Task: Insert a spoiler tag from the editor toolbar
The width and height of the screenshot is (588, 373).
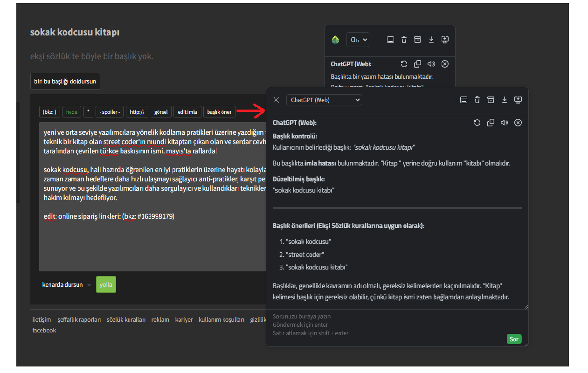Action: click(x=110, y=112)
